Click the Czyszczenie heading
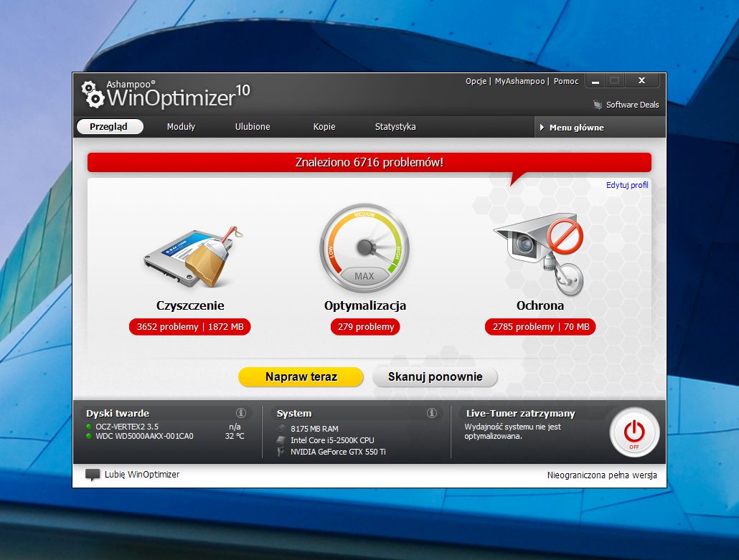The height and width of the screenshot is (560, 739). [190, 305]
